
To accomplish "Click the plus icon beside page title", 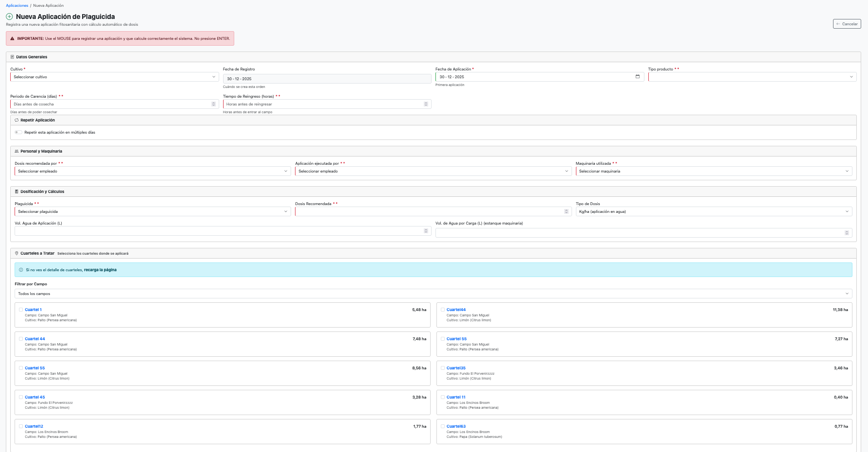I will (9, 17).
